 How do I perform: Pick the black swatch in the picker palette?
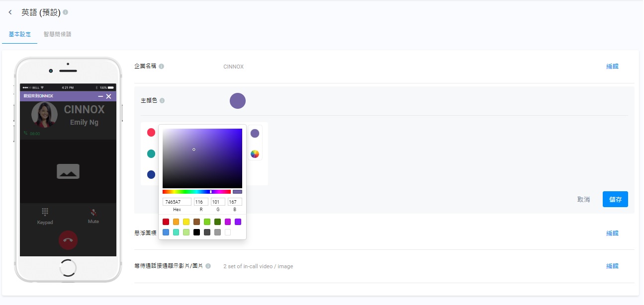coord(196,232)
